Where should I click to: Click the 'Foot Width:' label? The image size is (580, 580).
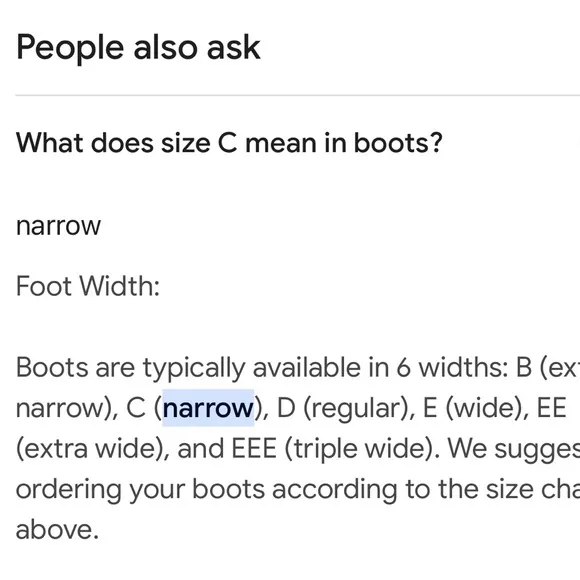click(x=88, y=286)
